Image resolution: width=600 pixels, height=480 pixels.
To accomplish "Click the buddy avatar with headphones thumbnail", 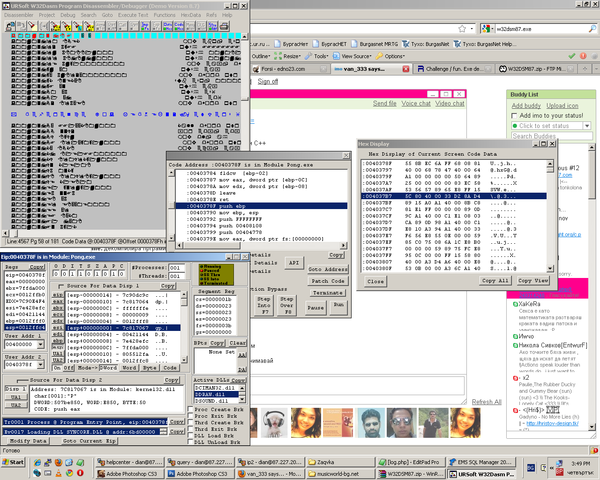I will click(x=274, y=423).
